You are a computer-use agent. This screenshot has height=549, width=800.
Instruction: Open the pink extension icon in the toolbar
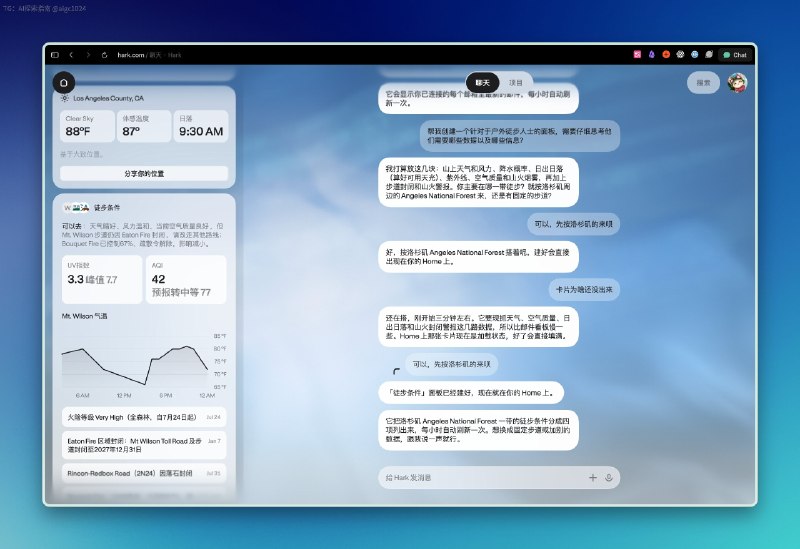pyautogui.click(x=637, y=54)
